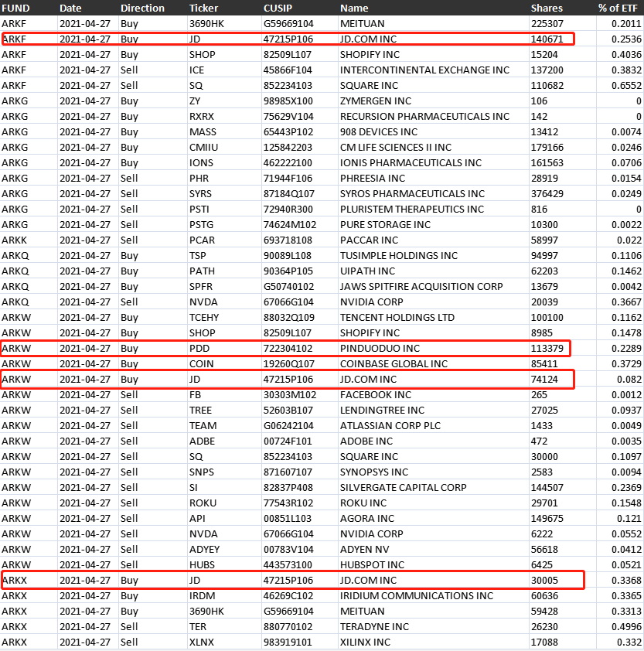The width and height of the screenshot is (644, 651).
Task: Select the SQUARE INC cell with 110682 shares
Action: tap(369, 86)
